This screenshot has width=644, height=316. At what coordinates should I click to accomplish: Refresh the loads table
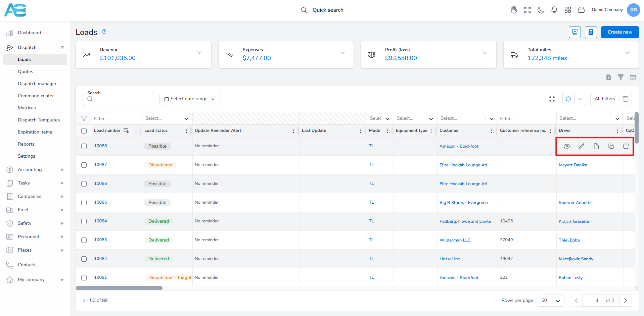tap(568, 99)
